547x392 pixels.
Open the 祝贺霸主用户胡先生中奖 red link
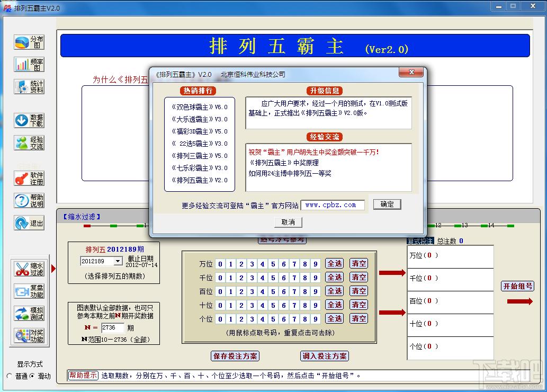tap(313, 152)
